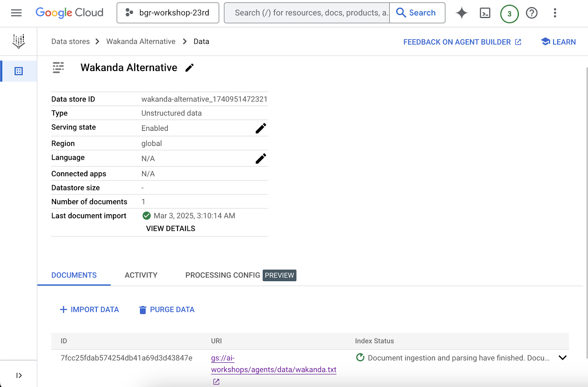
Task: Open the main navigation hamburger menu
Action: (x=16, y=13)
